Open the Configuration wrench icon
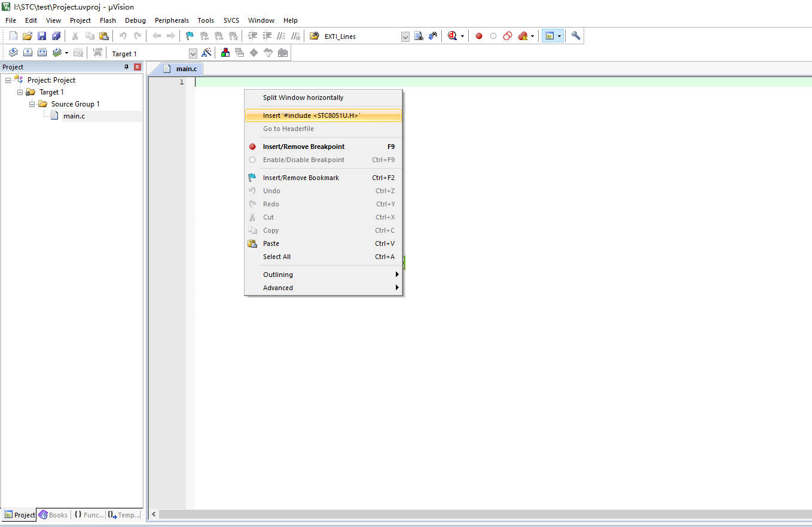 (x=576, y=36)
